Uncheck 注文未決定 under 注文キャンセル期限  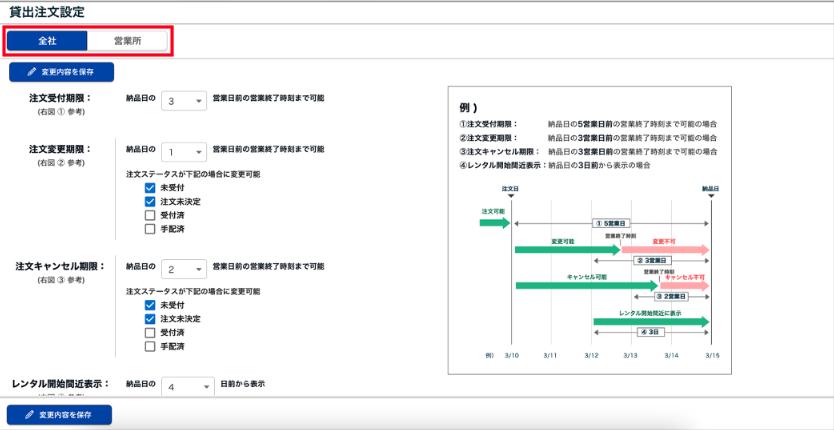tap(150, 318)
